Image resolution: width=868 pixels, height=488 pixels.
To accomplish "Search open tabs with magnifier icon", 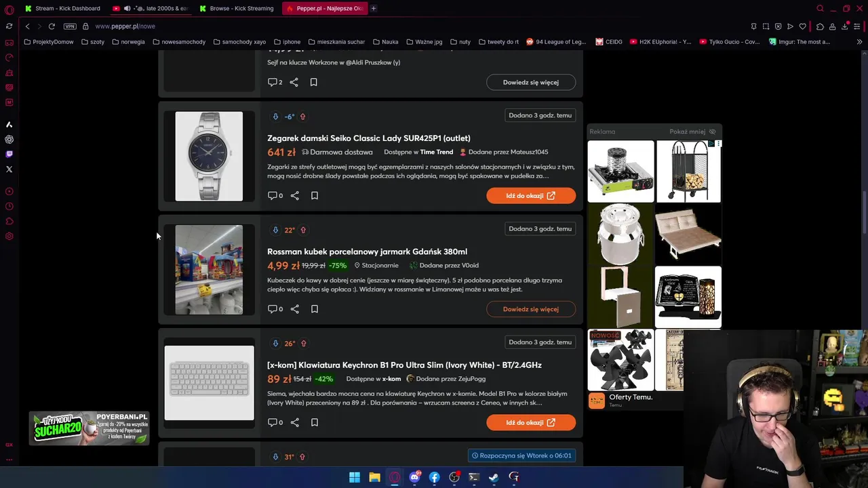I will (x=820, y=9).
